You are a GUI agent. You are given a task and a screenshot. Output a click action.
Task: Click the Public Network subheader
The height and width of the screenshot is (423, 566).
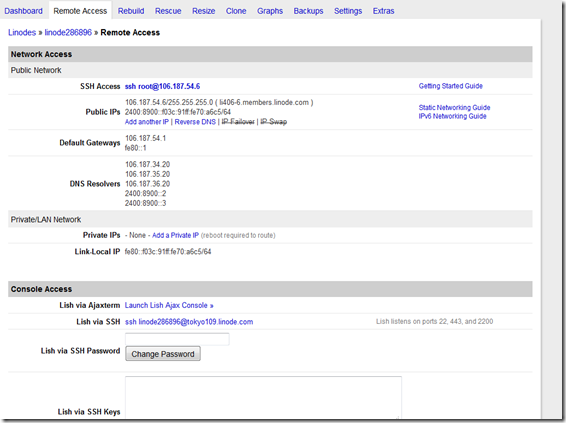(x=270, y=70)
